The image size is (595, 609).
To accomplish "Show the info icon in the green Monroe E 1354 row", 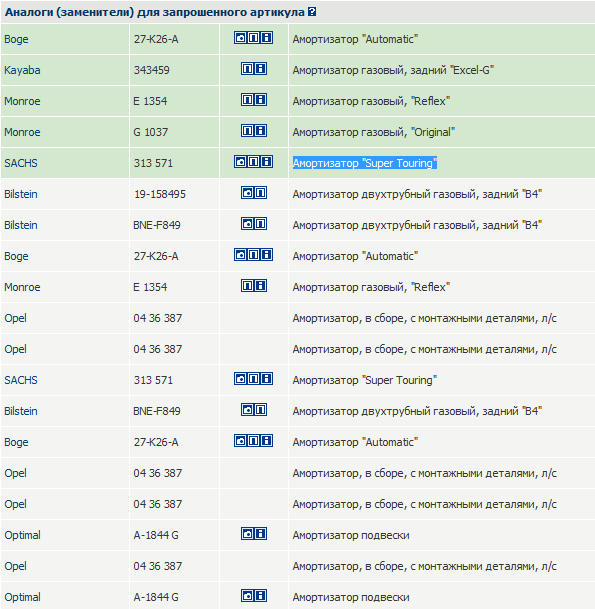I will pyautogui.click(x=261, y=100).
